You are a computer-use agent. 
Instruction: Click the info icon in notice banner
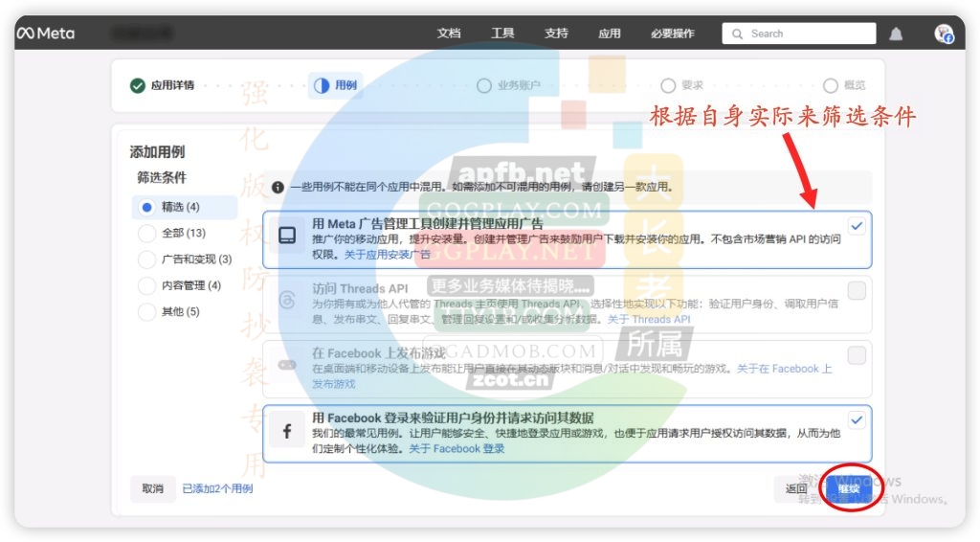click(278, 188)
